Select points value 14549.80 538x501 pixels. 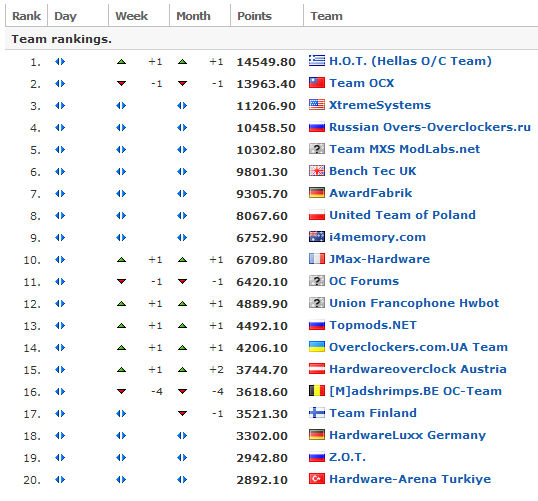266,62
